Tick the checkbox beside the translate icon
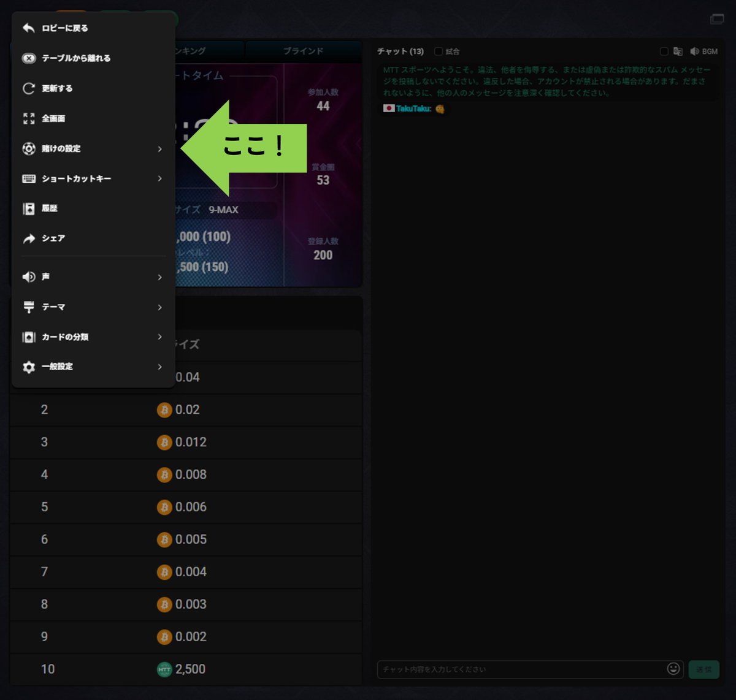Viewport: 736px width, 700px height. click(x=664, y=51)
